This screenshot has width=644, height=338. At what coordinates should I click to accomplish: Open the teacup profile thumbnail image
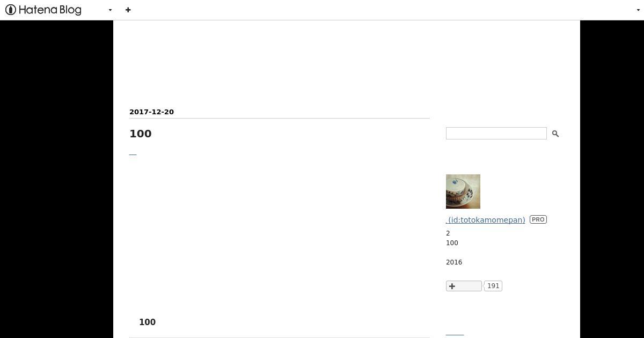[x=463, y=192]
